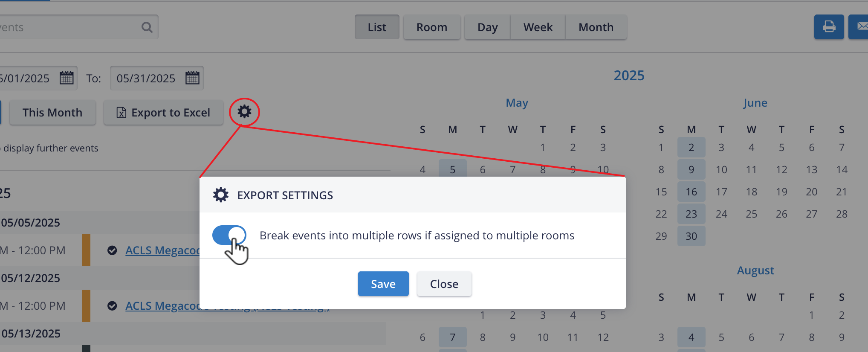Toggle break events into multiple rows switch
The image size is (868, 352).
229,235
